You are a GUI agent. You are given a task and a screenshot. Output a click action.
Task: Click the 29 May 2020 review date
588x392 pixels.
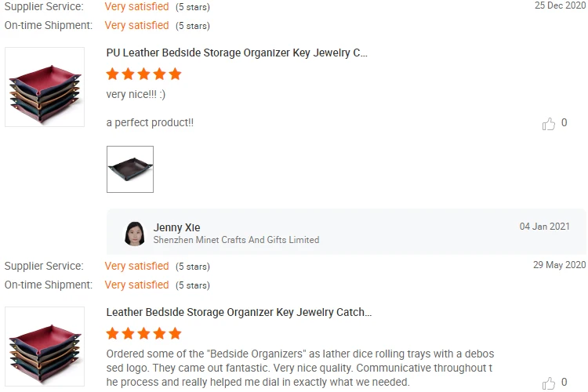tap(559, 265)
